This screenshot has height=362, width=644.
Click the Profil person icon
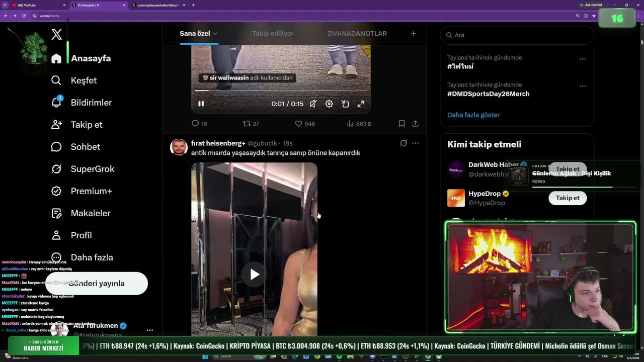(x=56, y=235)
